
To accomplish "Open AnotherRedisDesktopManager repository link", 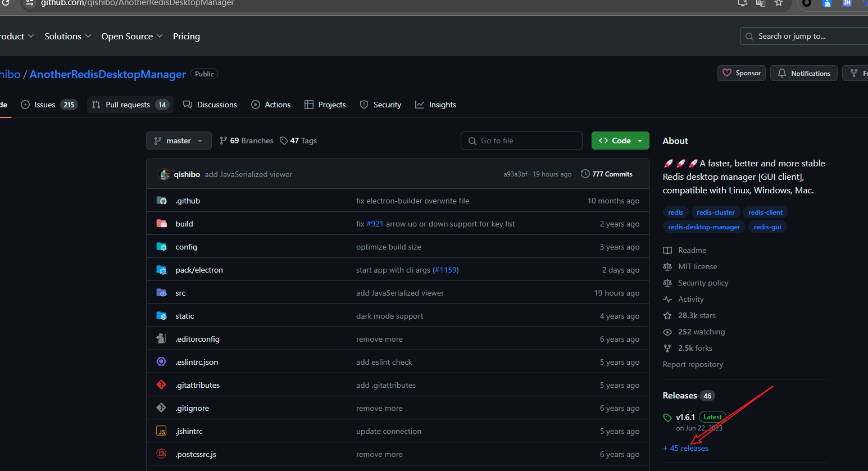I will (108, 74).
